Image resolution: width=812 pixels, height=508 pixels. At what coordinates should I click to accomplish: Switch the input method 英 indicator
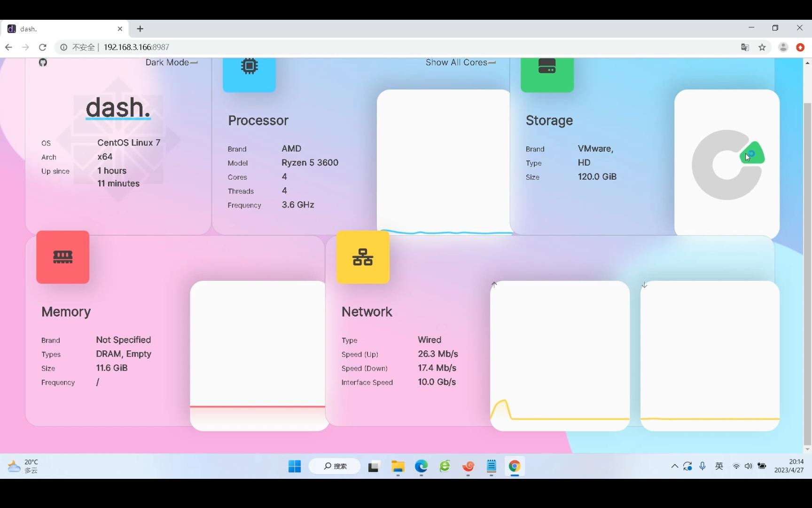coord(719,466)
